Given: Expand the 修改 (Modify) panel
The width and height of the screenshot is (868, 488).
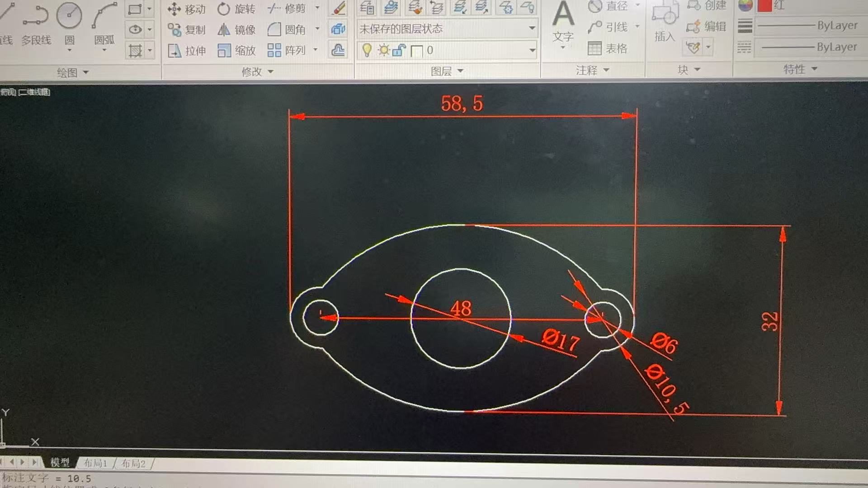Looking at the screenshot, I should point(258,71).
